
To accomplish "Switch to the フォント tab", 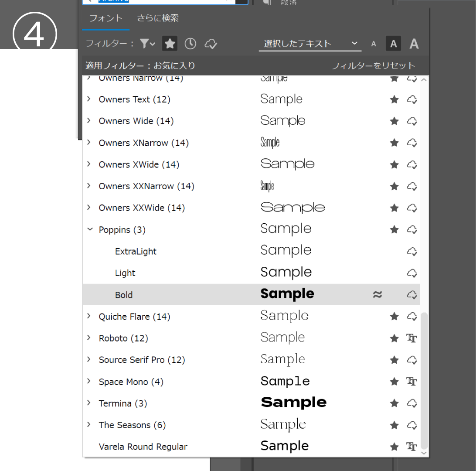I will [106, 18].
